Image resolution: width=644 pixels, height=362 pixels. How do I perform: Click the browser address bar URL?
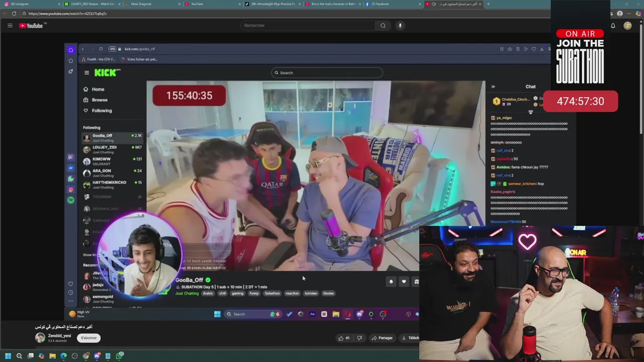pos(67,14)
